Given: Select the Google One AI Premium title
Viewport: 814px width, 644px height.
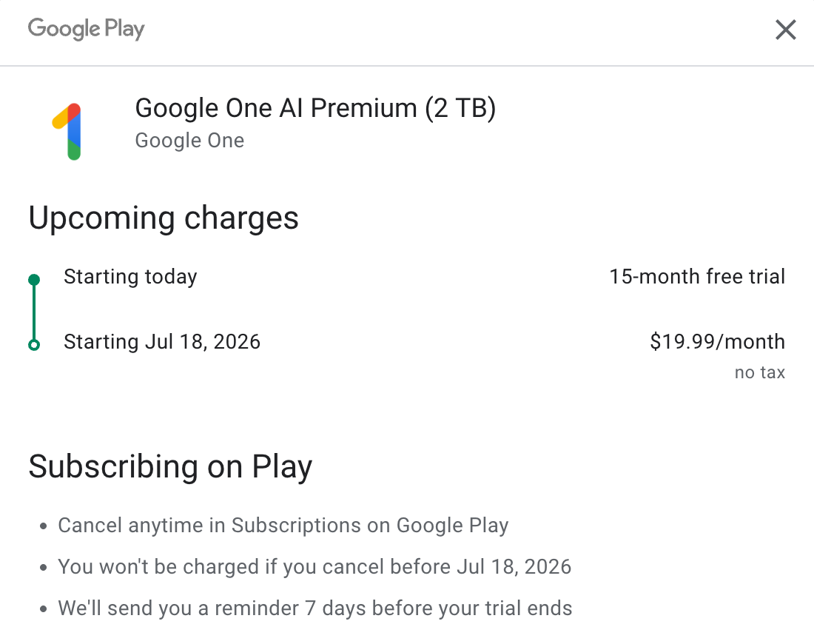Looking at the screenshot, I should coord(315,109).
